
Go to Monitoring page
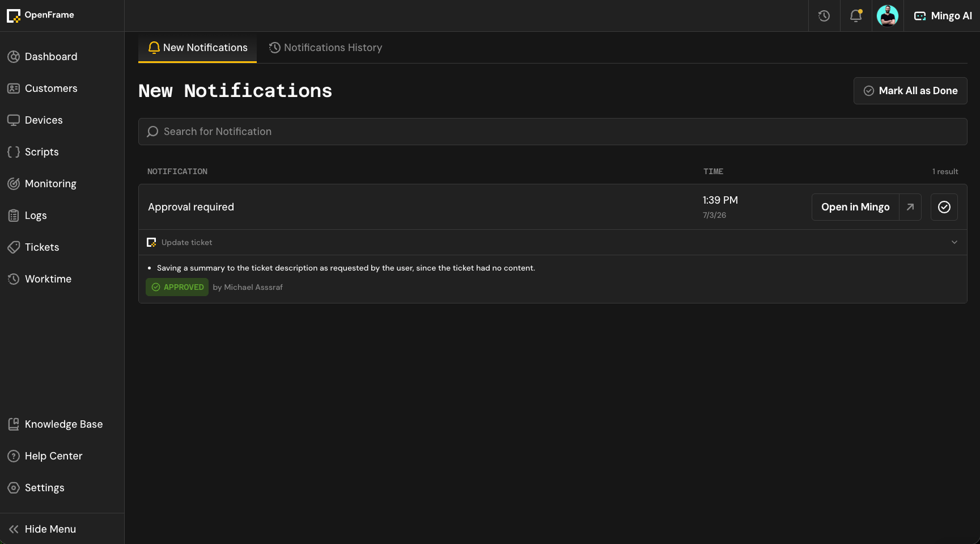62,184
